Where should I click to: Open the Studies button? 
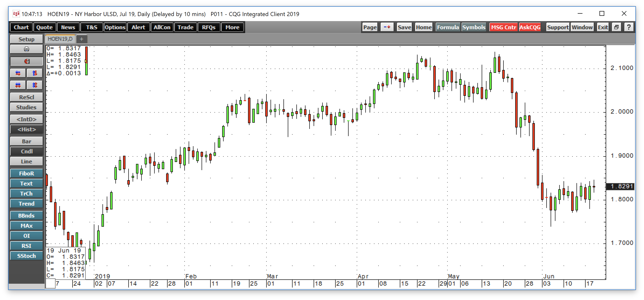pyautogui.click(x=26, y=107)
